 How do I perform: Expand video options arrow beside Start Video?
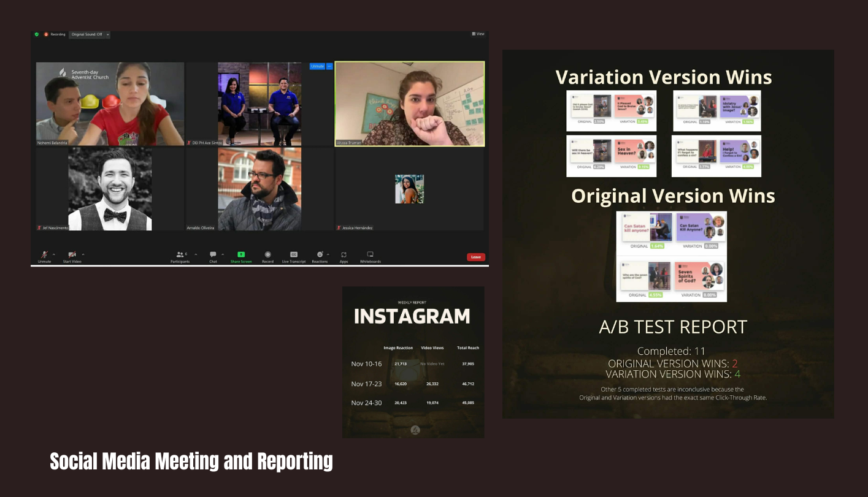(83, 254)
